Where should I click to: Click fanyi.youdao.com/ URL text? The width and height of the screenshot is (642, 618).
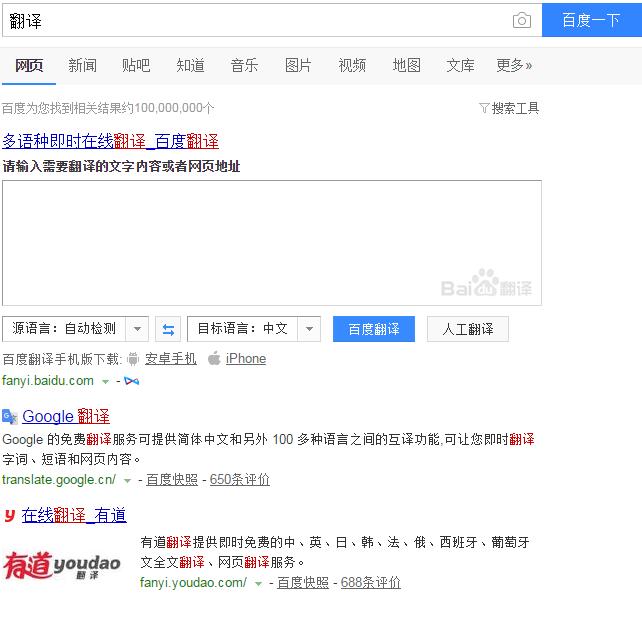pyautogui.click(x=193, y=582)
